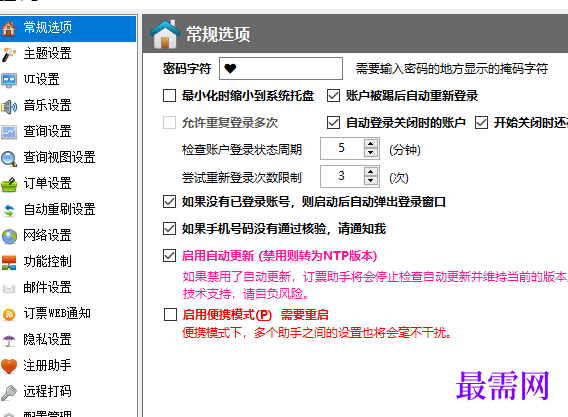
Task: Click the 密码字符 input field
Action: click(x=281, y=68)
